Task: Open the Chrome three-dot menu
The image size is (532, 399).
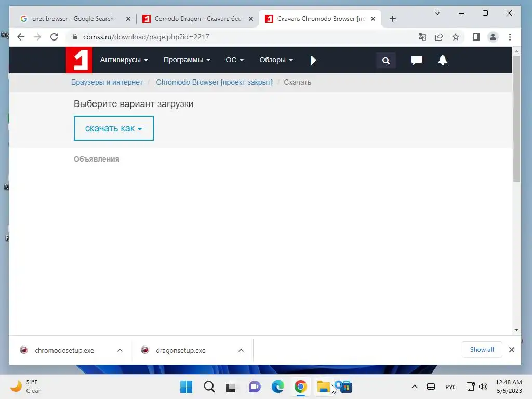Action: [510, 37]
